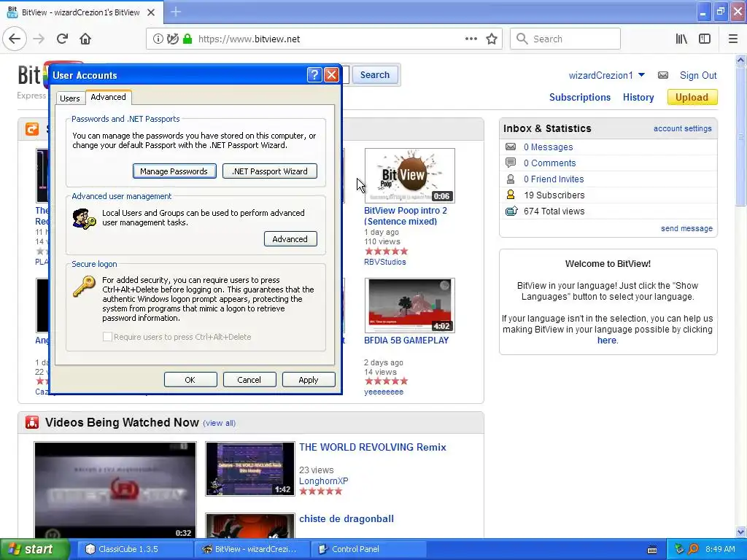Open the Firefox hamburger menu
The width and height of the screenshot is (747, 560).
pyautogui.click(x=733, y=39)
